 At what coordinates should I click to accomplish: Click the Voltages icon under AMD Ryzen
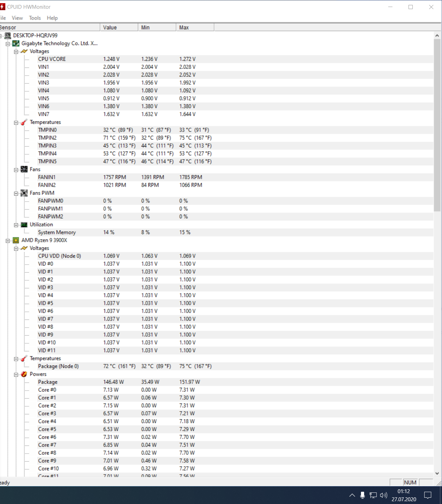[x=24, y=248]
